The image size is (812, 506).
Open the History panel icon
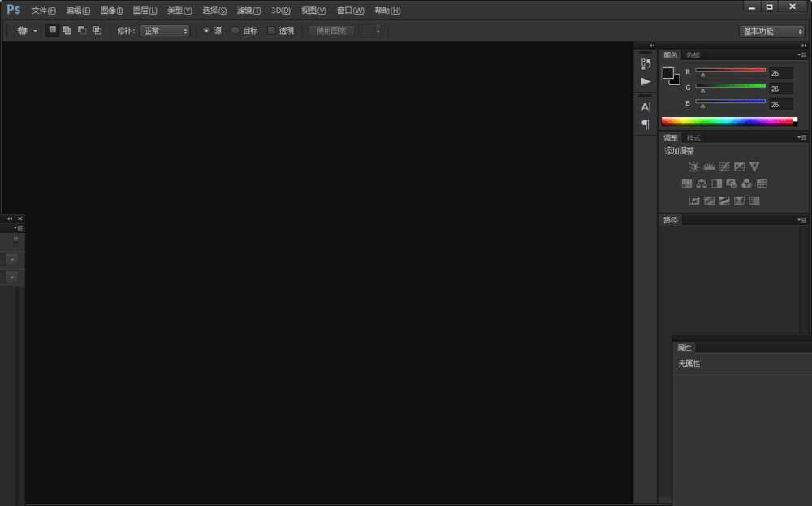coord(646,63)
